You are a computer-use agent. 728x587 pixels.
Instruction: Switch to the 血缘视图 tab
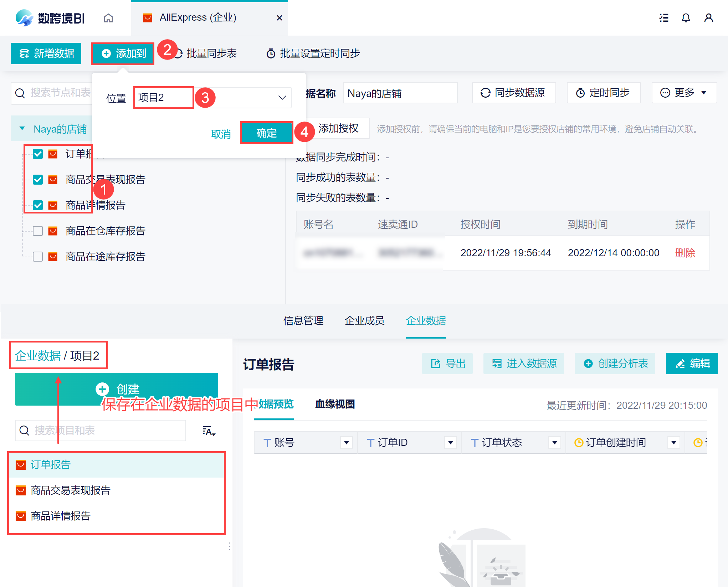(x=335, y=404)
